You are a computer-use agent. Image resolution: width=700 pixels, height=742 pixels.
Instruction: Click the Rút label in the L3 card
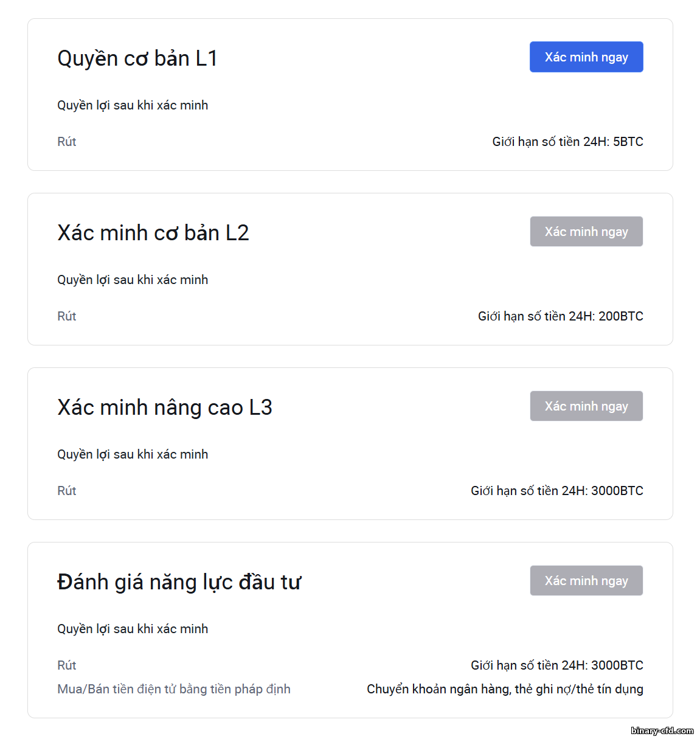(67, 491)
